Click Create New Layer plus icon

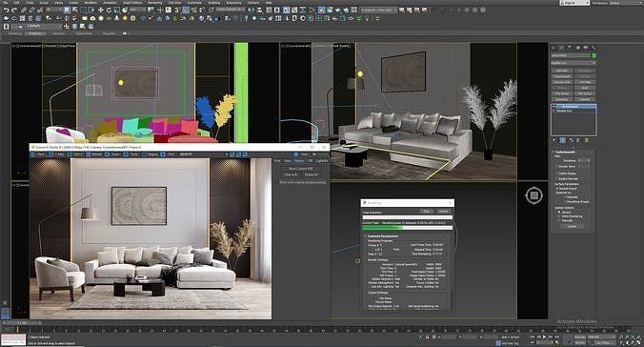(x=66, y=27)
